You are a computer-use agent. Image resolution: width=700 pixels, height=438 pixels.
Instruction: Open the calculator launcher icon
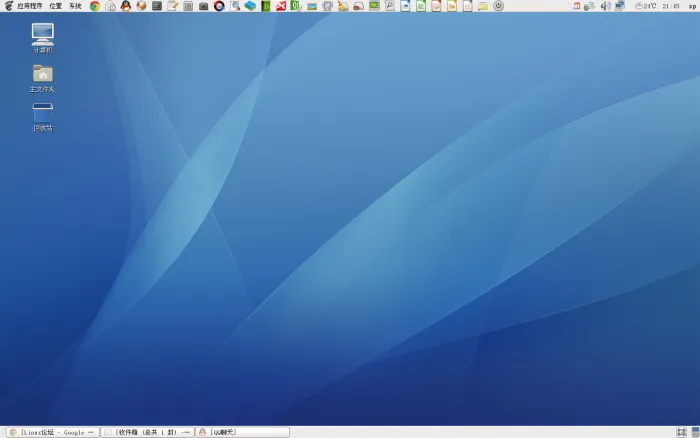[x=188, y=6]
